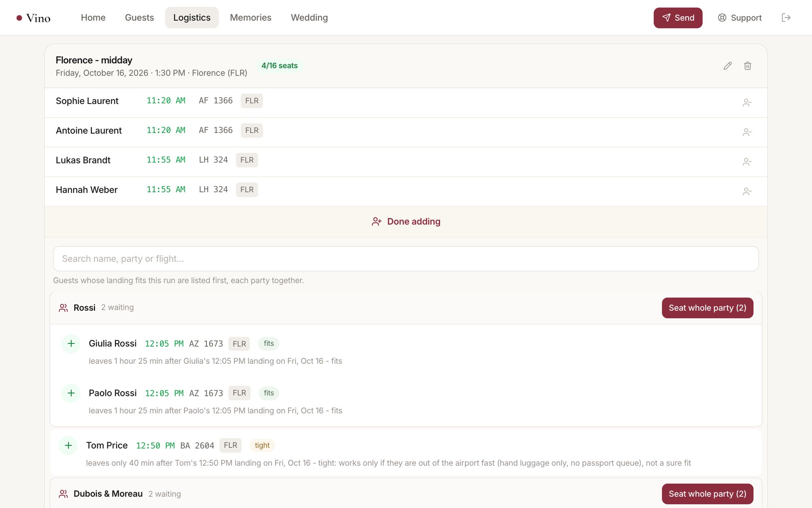Add Tom Price with the plus icon
This screenshot has height=508, width=812.
tap(68, 446)
